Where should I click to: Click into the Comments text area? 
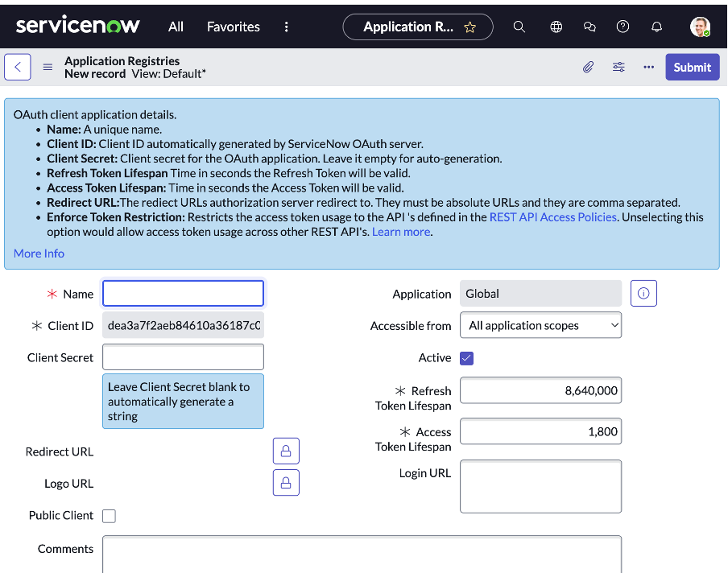[x=362, y=554]
